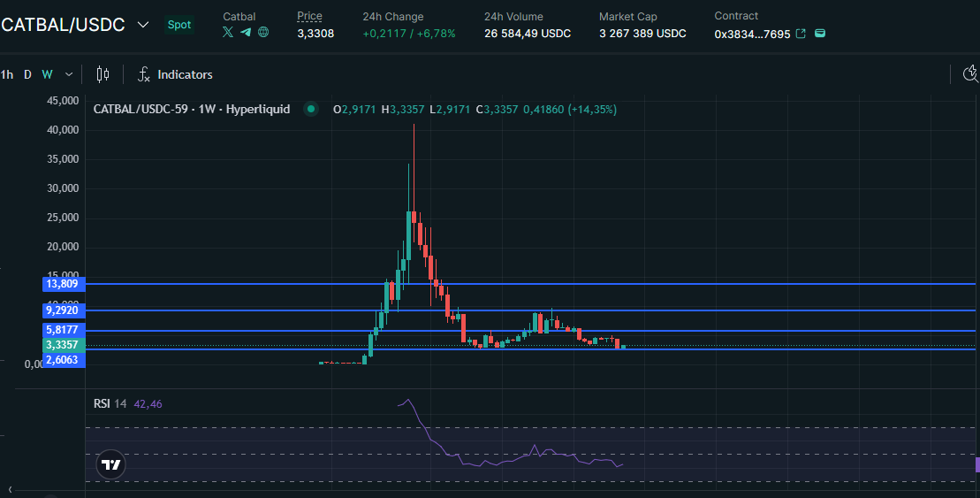Click the 30,000 price axis label
The image size is (980, 498).
point(63,188)
